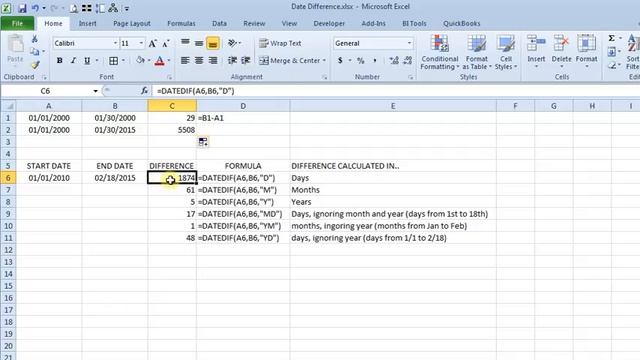Click the Format Painter brush icon

point(35,65)
